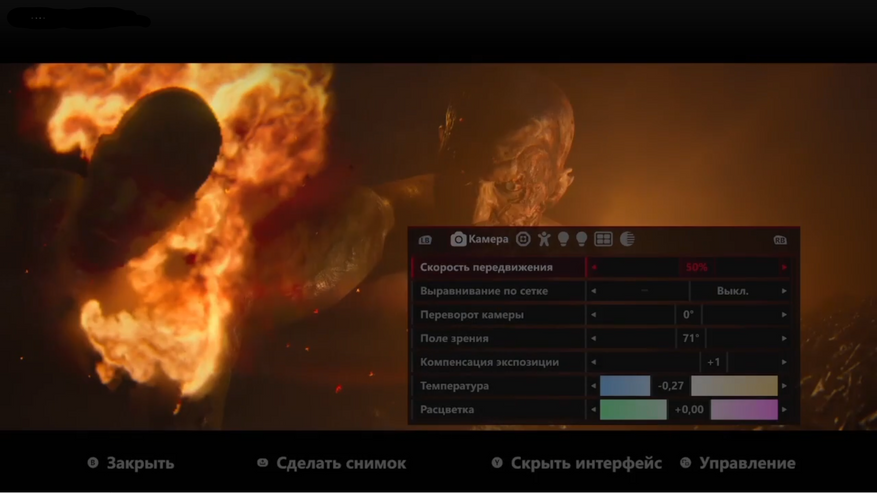This screenshot has width=877, height=493.
Task: Increase Компенсация экспозиции with right arrow
Action: [784, 362]
